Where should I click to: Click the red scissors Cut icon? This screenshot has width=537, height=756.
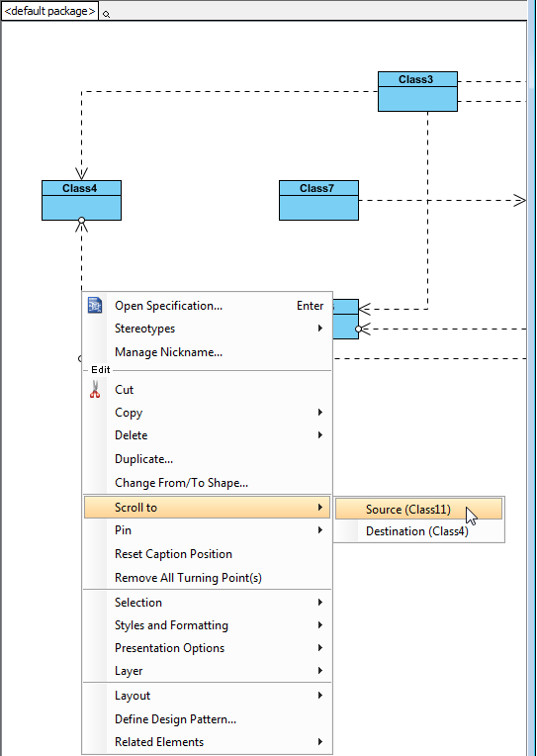pos(95,389)
